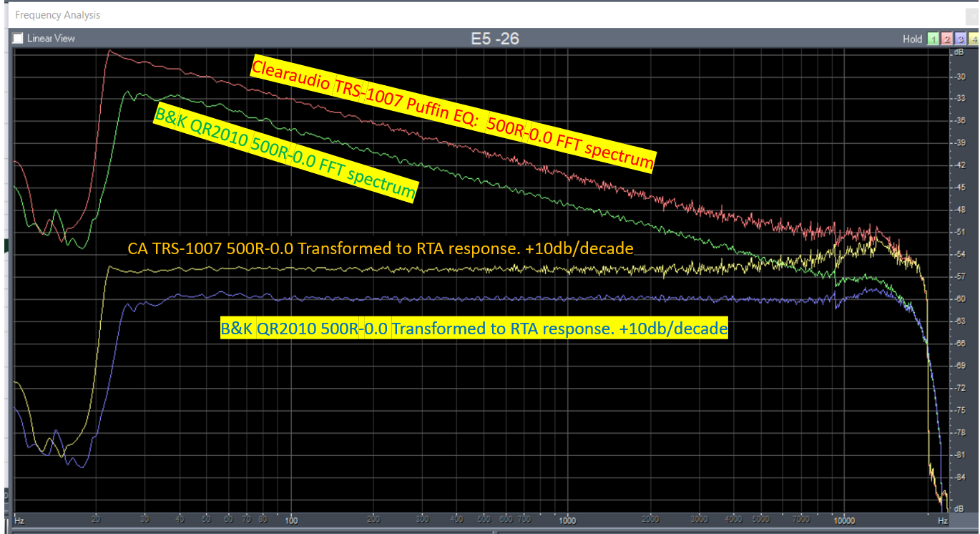This screenshot has height=534, width=980.
Task: Click the 200 Hz axis label
Action: tap(374, 520)
